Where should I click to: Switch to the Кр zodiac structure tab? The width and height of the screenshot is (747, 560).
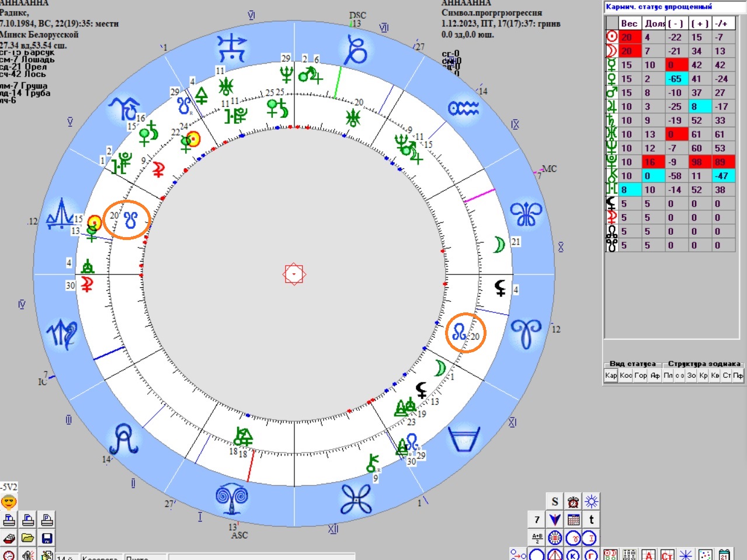click(x=703, y=375)
